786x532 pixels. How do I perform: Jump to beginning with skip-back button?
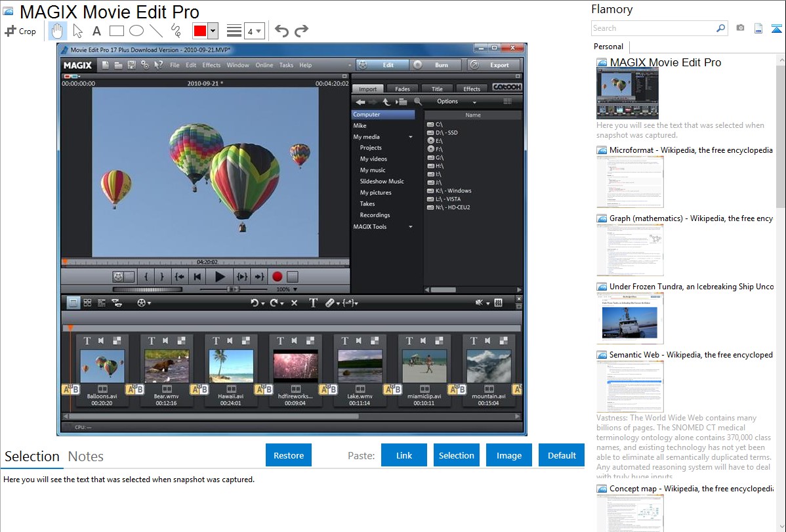pyautogui.click(x=197, y=276)
